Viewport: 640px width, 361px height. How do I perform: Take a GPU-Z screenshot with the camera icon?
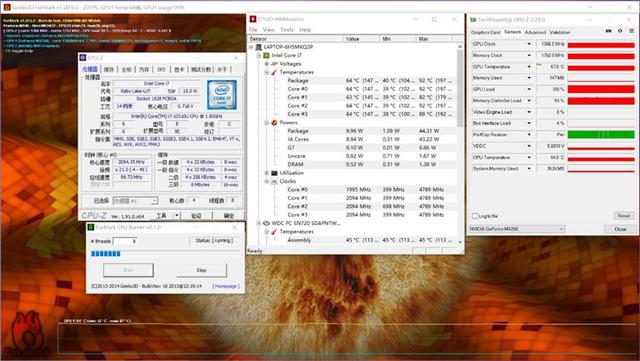coord(609,31)
